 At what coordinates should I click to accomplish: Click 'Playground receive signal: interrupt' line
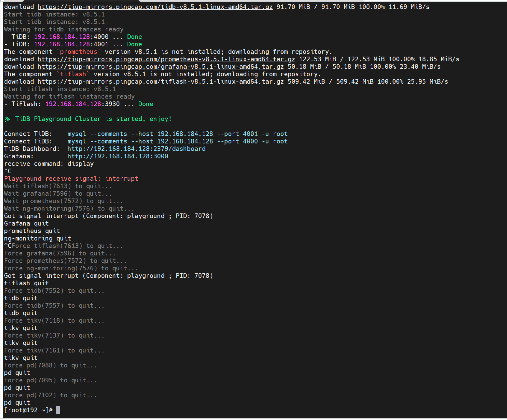point(71,179)
